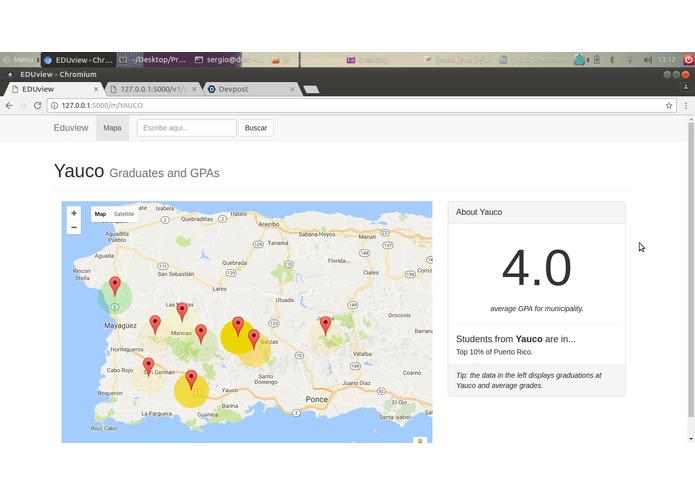Zoom out the map with minus button
This screenshot has height=494, width=695.
pyautogui.click(x=74, y=227)
